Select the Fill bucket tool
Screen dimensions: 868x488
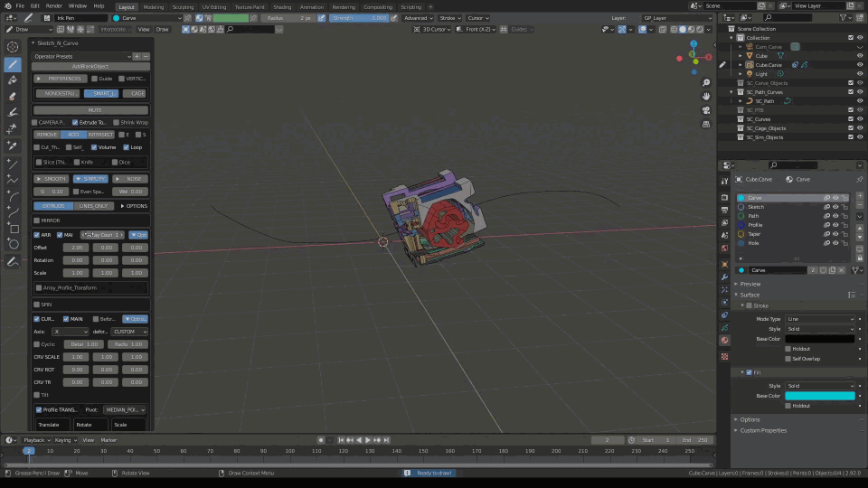[13, 80]
